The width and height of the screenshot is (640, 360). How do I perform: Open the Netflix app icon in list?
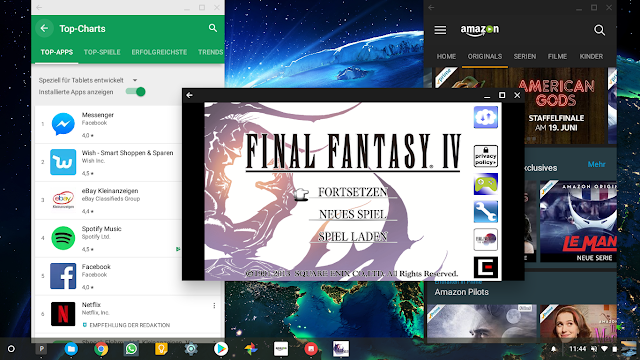click(63, 314)
